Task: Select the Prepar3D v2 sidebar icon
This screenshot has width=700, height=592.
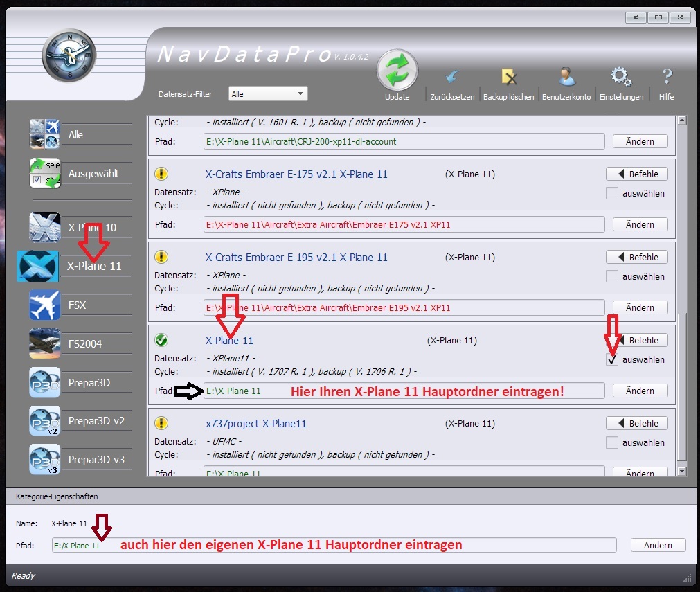Action: [44, 420]
